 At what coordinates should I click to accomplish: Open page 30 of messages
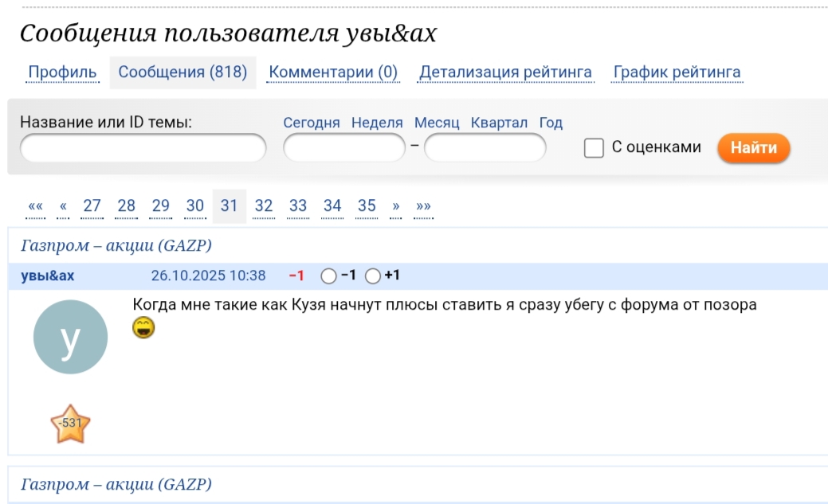195,206
